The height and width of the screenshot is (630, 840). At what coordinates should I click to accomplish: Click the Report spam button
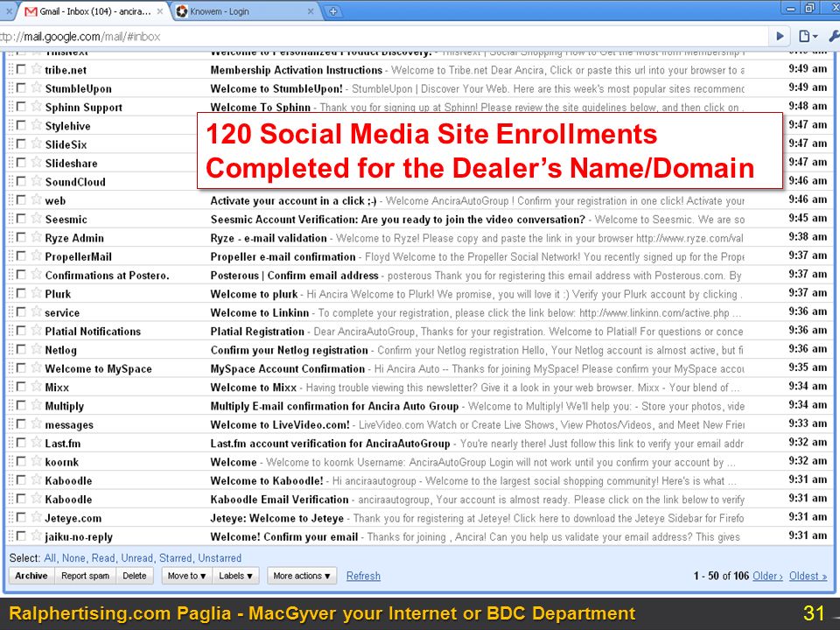[85, 576]
